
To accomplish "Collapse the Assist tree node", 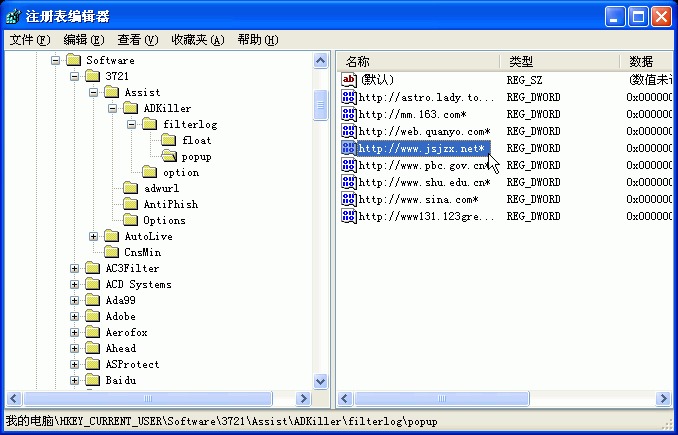I will (93, 92).
